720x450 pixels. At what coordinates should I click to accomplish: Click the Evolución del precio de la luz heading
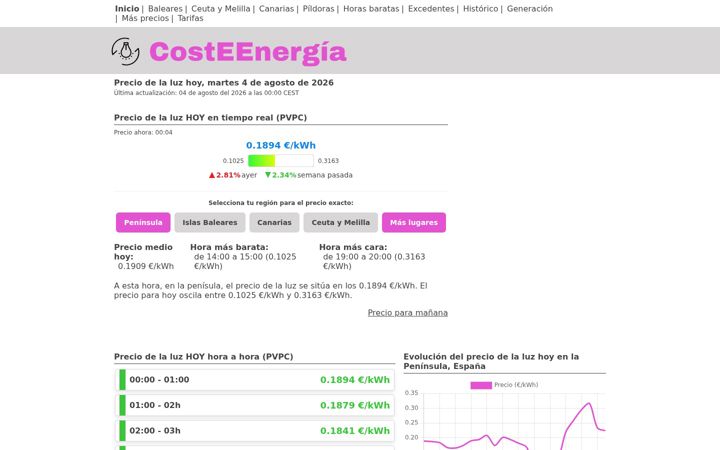pyautogui.click(x=491, y=361)
